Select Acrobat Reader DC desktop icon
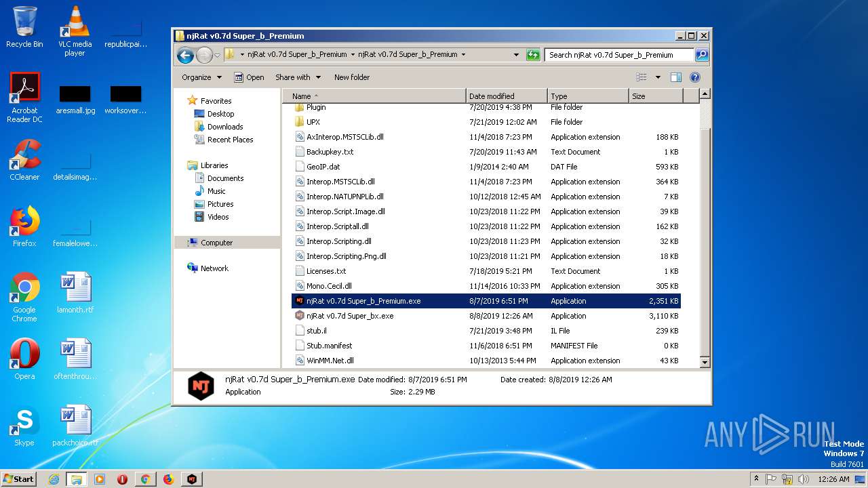 coord(24,98)
